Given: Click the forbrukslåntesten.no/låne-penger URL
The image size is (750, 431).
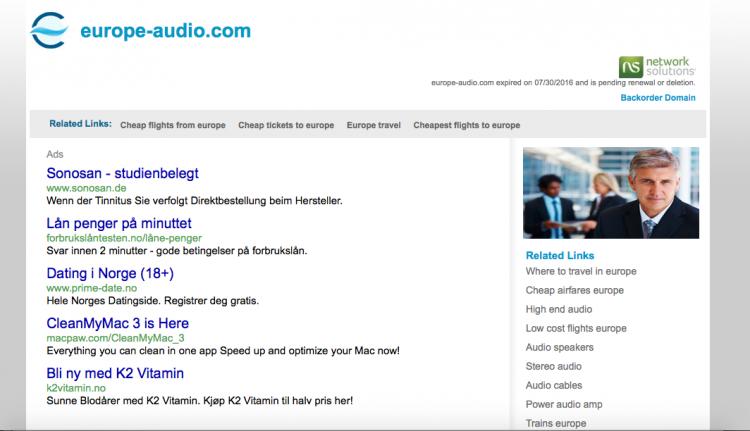Looking at the screenshot, I should tap(124, 238).
